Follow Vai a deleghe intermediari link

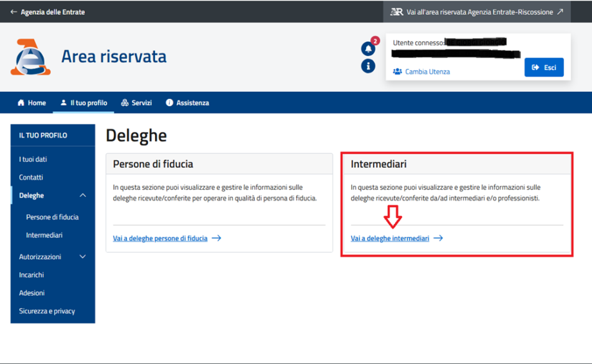click(x=390, y=238)
